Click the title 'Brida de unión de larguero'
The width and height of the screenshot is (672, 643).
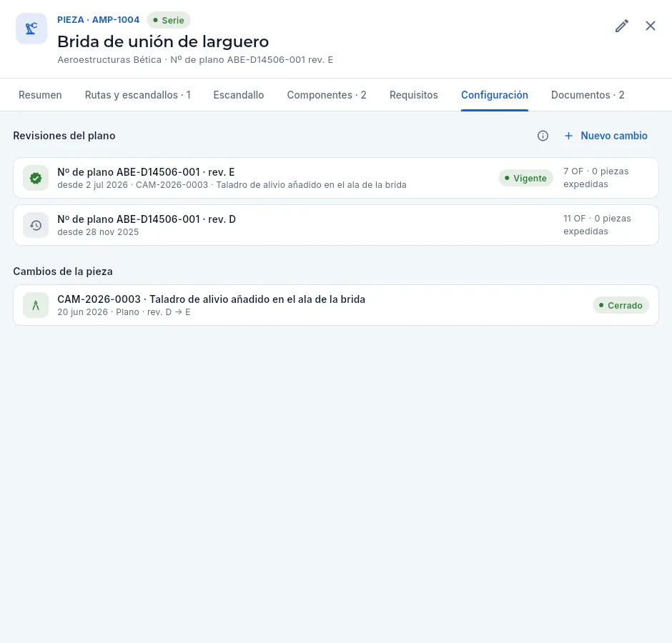[163, 41]
